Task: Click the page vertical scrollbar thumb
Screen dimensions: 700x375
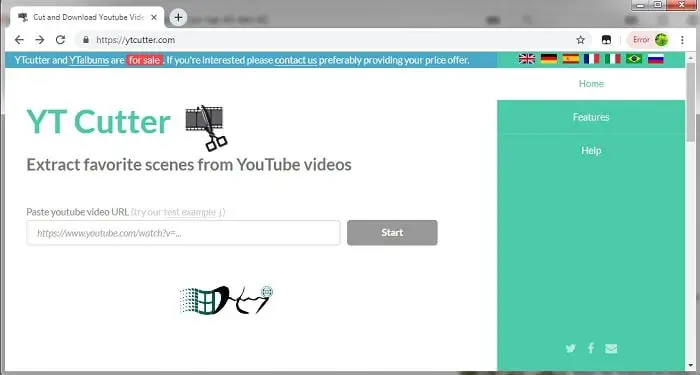Action: tap(691, 103)
